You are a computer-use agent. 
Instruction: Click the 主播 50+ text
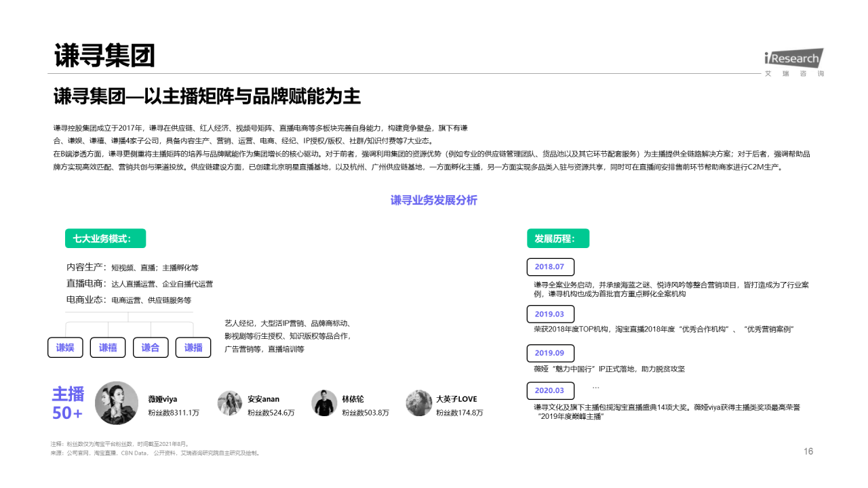click(68, 403)
